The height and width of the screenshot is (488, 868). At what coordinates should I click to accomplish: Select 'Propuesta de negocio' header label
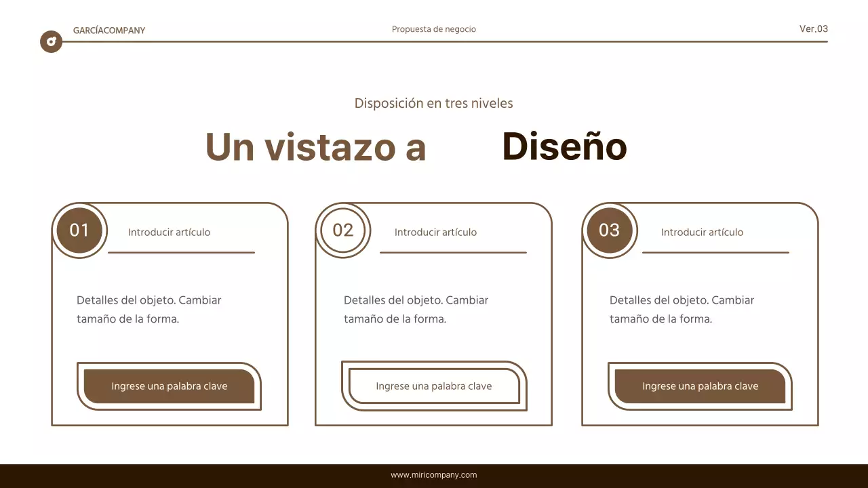pyautogui.click(x=433, y=29)
